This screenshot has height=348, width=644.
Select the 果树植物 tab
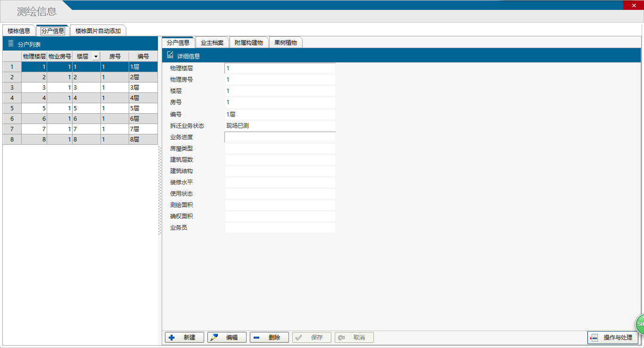click(x=286, y=42)
